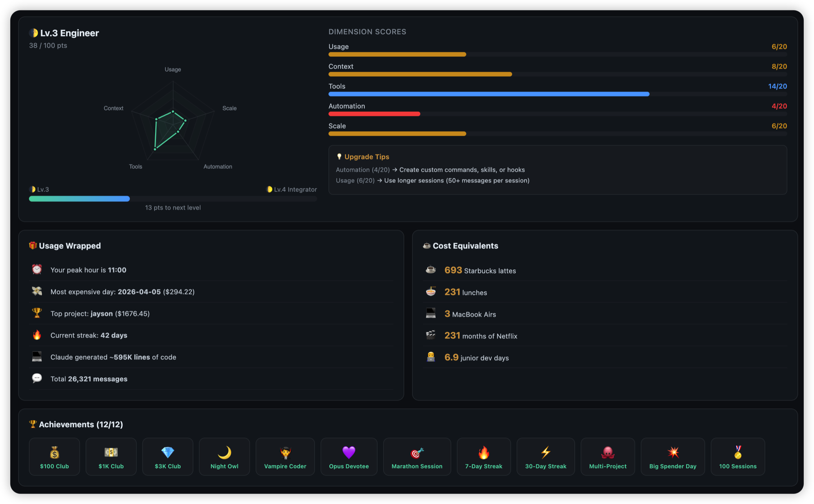Select the Big Spender Day achievement label
The image size is (814, 504).
pos(673,466)
